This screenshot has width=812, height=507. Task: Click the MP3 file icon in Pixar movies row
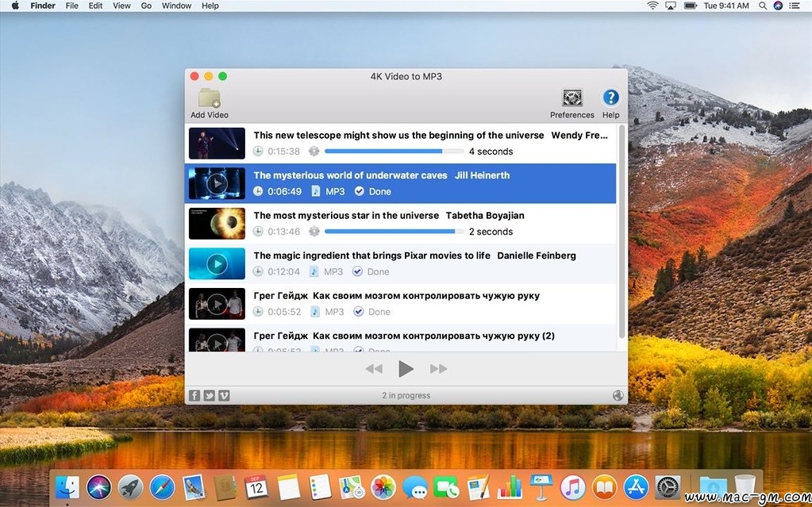314,271
